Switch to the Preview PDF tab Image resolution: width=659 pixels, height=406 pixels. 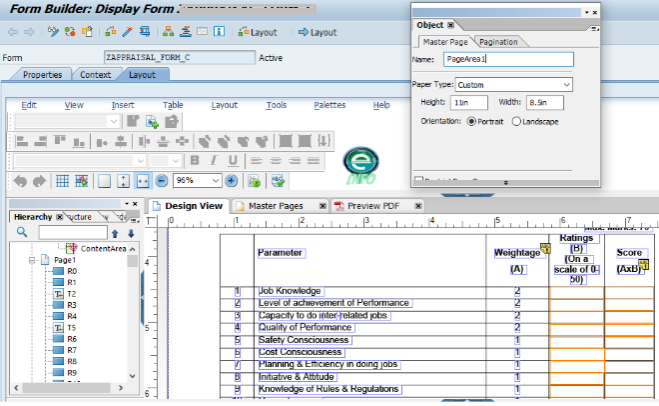pos(373,206)
